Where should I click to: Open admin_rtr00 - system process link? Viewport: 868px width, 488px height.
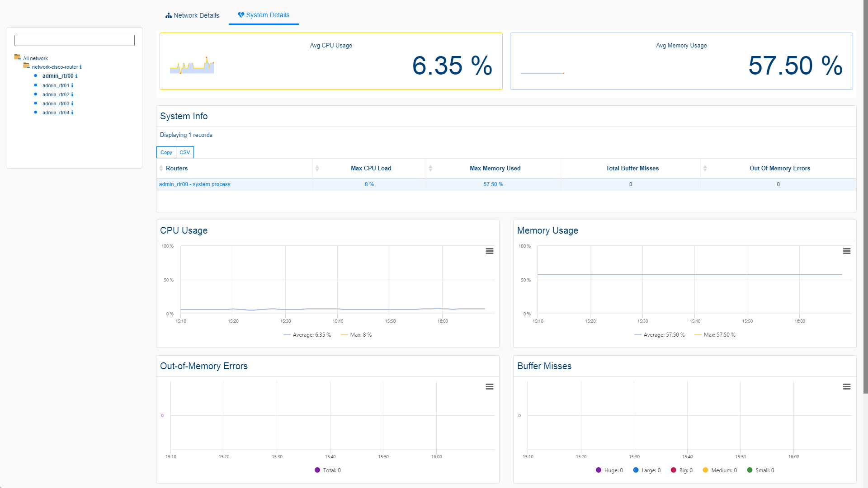click(x=194, y=184)
